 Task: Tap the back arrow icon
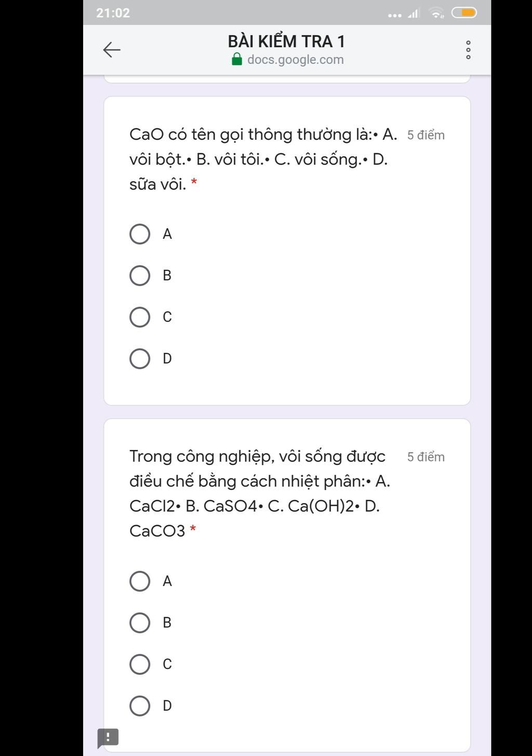coord(112,50)
